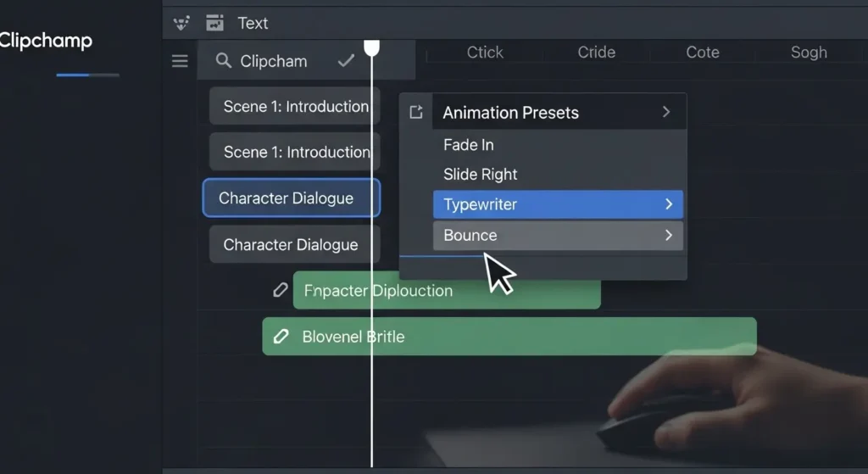Click pencil icon on Blovenel Britle clip
Viewport: 868px width, 474px height.
click(281, 336)
